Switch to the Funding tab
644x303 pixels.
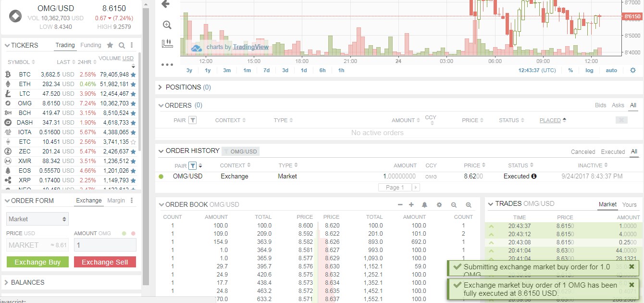pos(91,45)
